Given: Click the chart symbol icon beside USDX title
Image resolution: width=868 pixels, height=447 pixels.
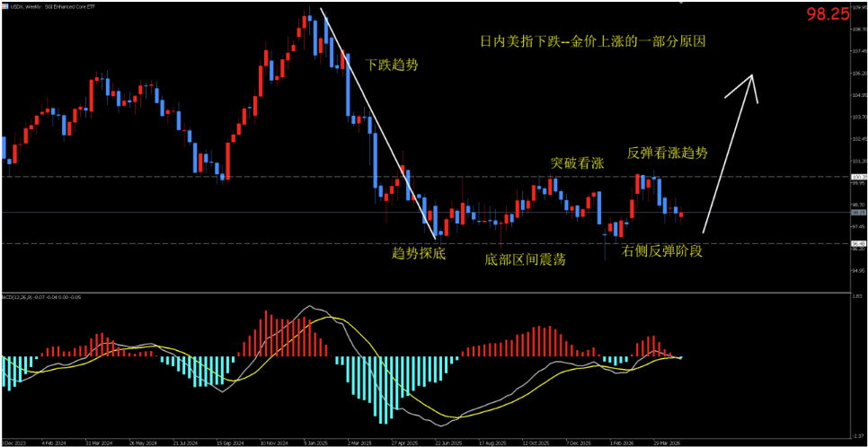Looking at the screenshot, I should click(x=5, y=8).
